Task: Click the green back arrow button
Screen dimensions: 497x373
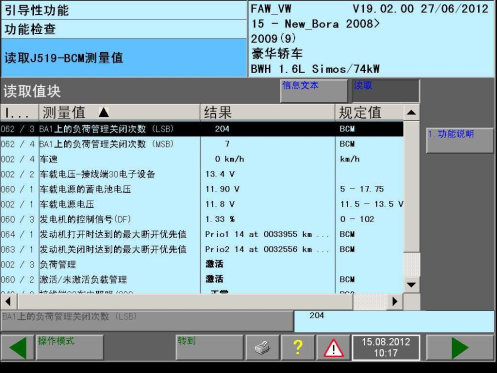Action: [17, 348]
